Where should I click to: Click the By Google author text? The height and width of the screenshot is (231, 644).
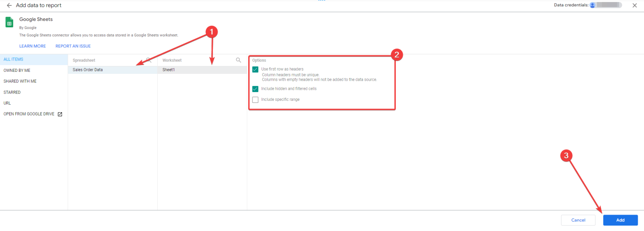pos(28,28)
